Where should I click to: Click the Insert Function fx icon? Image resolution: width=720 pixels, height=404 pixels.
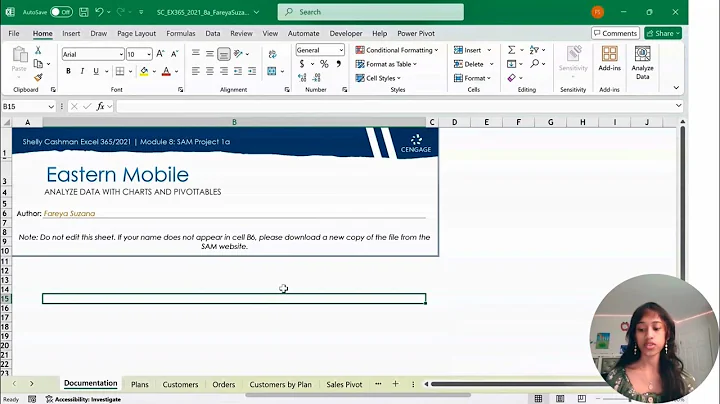100,107
